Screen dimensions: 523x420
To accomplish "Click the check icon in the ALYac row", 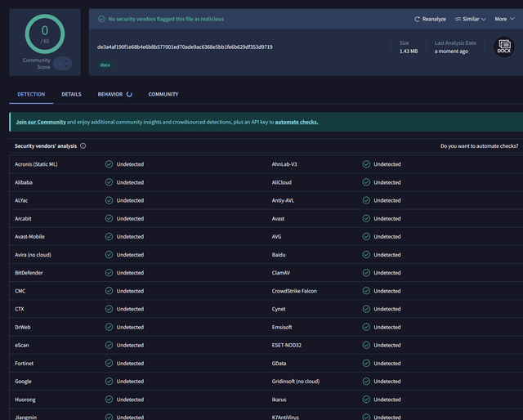I will 109,200.
